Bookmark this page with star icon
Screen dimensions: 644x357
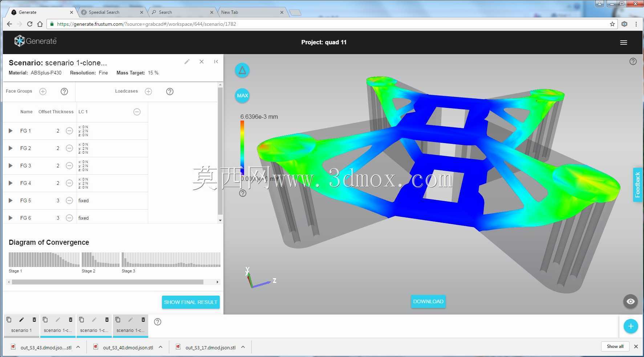612,24
